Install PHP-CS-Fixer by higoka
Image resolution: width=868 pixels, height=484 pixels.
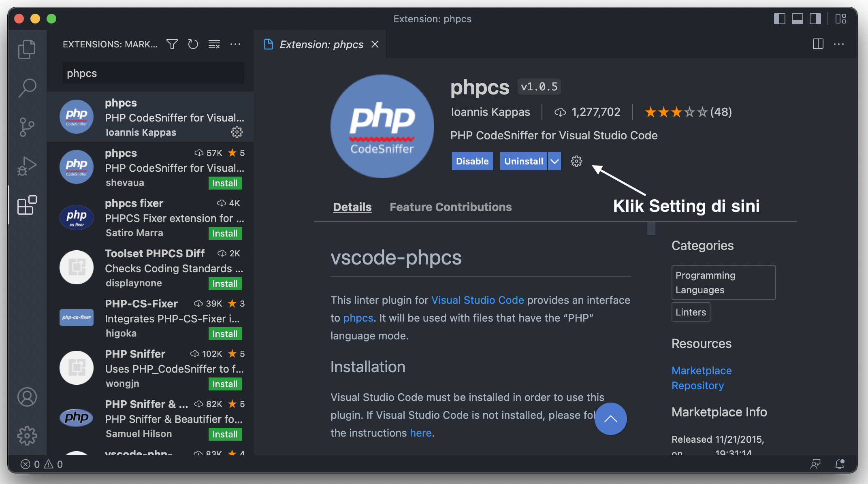point(225,334)
